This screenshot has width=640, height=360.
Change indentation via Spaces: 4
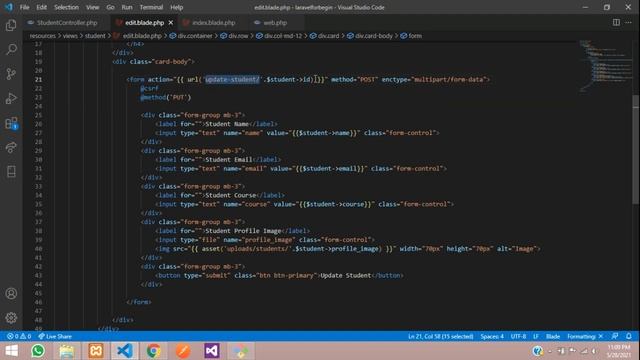click(x=492, y=336)
